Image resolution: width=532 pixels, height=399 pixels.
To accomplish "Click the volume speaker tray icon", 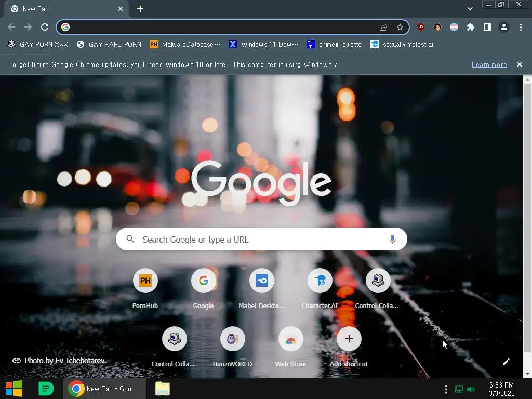I will 471,389.
